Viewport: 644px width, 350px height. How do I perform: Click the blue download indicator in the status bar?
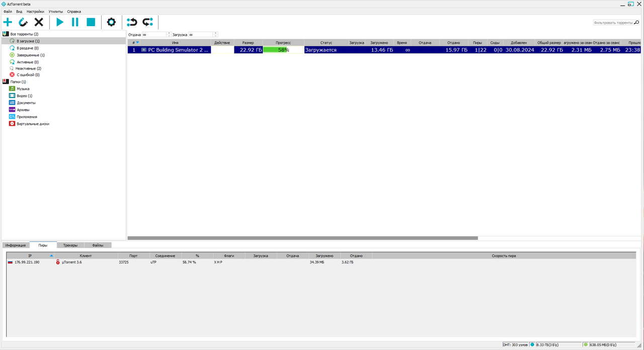[532, 345]
